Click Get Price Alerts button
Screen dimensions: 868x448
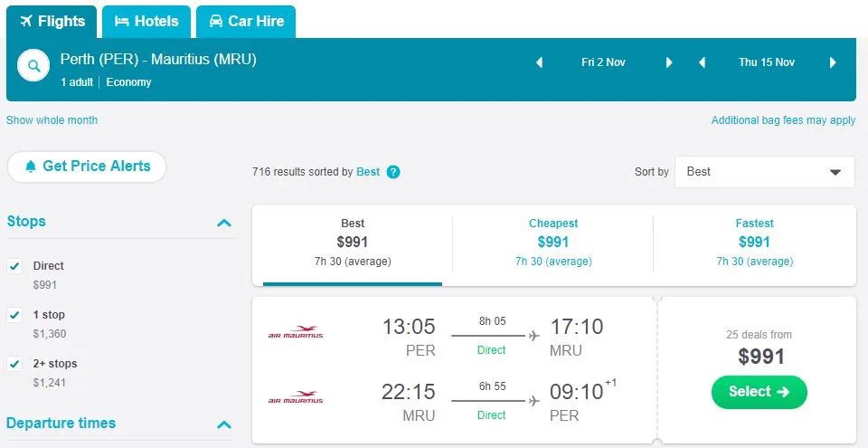(87, 167)
